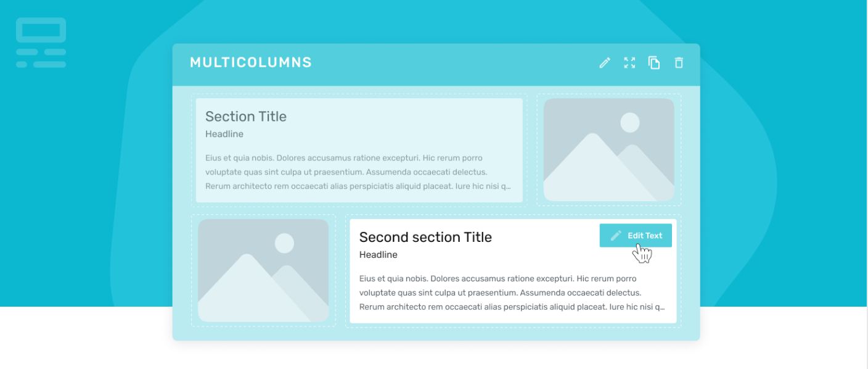The image size is (868, 369).
Task: Select the top-right image placeholder
Action: point(608,150)
